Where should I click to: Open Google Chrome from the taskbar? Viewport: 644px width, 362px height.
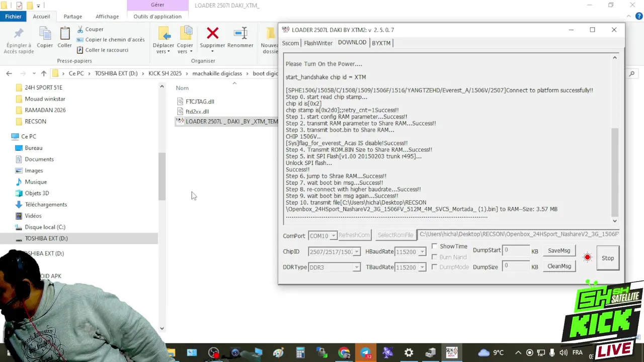[344, 353]
